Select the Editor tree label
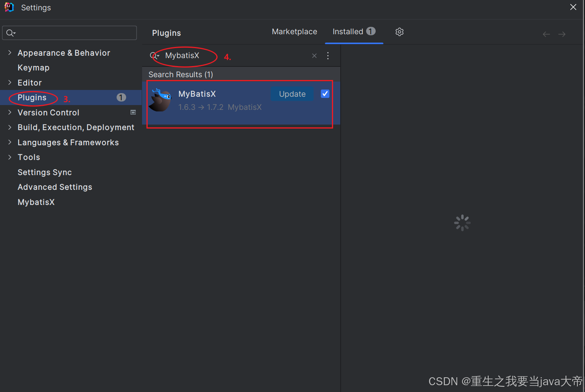This screenshot has width=585, height=392. pos(29,83)
